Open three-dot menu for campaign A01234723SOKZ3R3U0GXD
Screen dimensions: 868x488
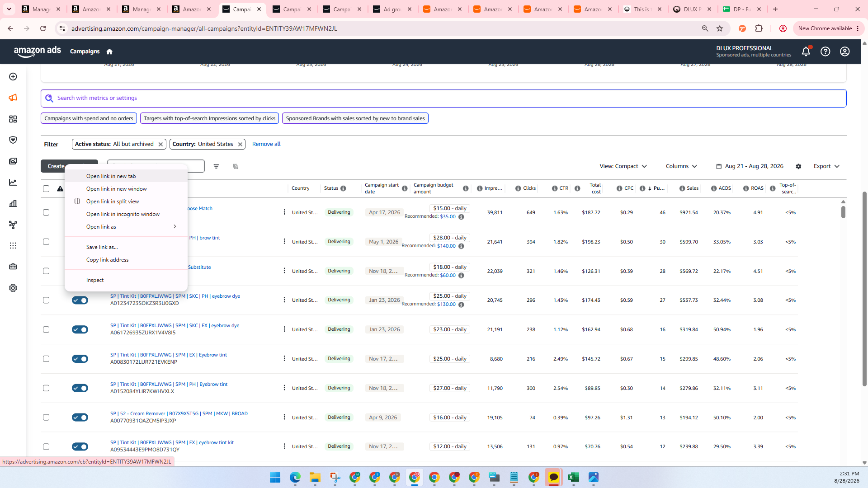pos(284,300)
